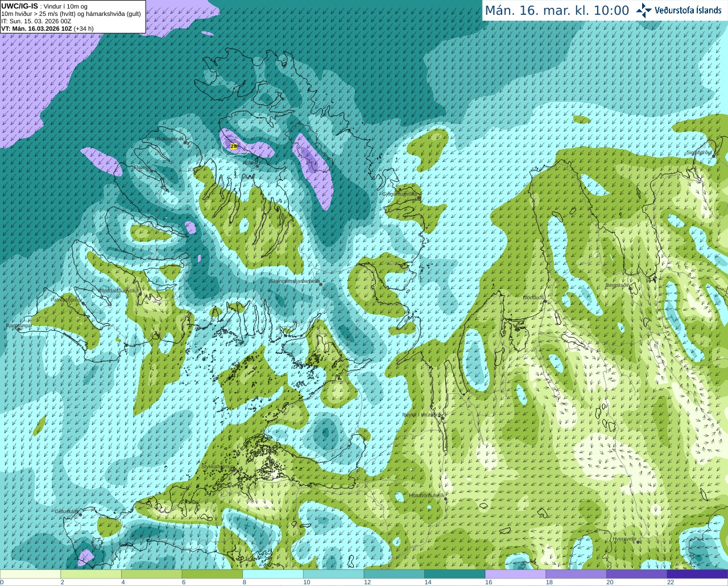Click the Bíldudalsflugvöllur station label
Image resolution: width=728 pixels, height=586 pixels.
(118, 290)
